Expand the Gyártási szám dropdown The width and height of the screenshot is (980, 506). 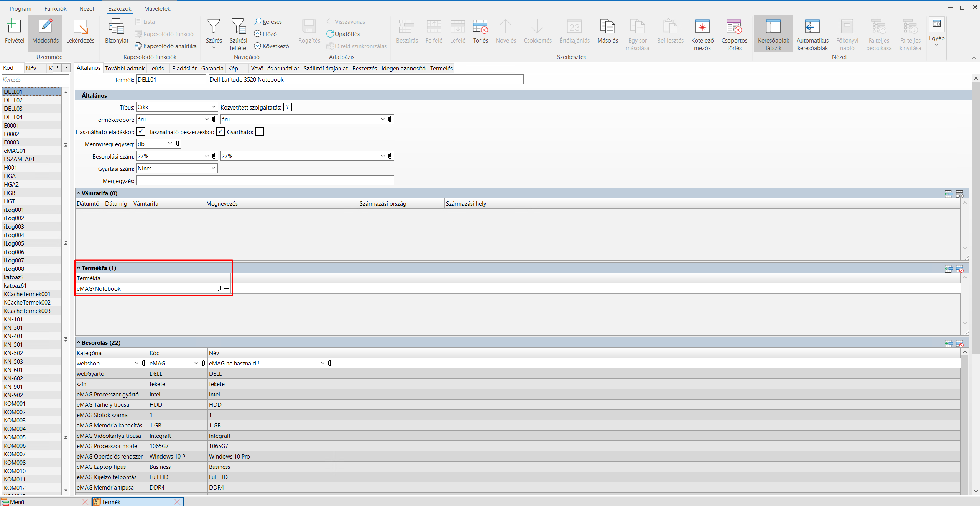pyautogui.click(x=214, y=169)
